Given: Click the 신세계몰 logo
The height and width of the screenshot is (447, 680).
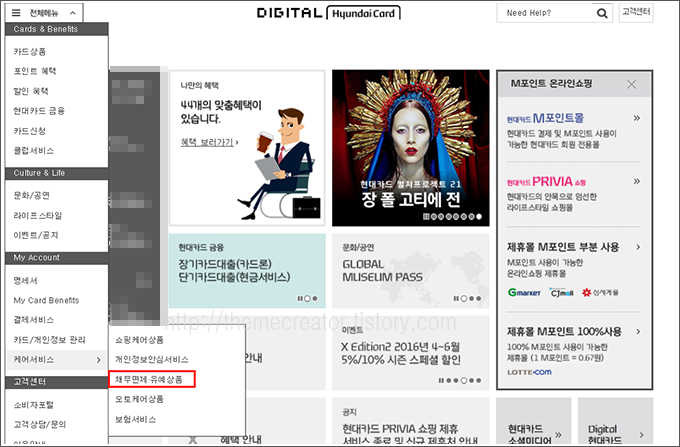Looking at the screenshot, I should (600, 293).
